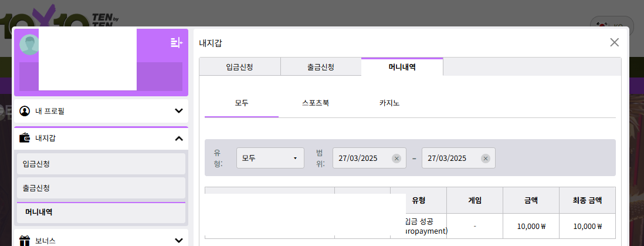Click the wallet icon beside 내지갑
Screen dimensions: 644x246
pyautogui.click(x=25, y=139)
